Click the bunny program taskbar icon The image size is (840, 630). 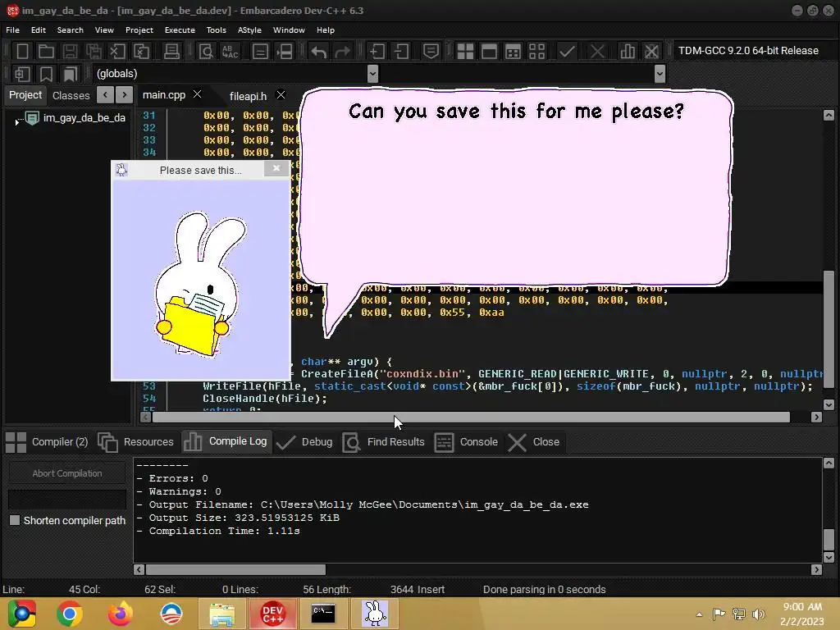tap(375, 614)
